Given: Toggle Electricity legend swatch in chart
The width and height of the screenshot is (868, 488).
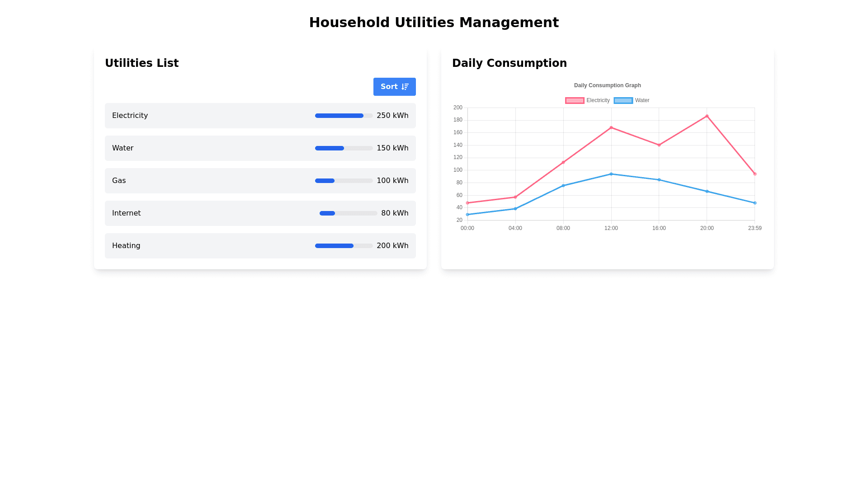Looking at the screenshot, I should pyautogui.click(x=575, y=100).
